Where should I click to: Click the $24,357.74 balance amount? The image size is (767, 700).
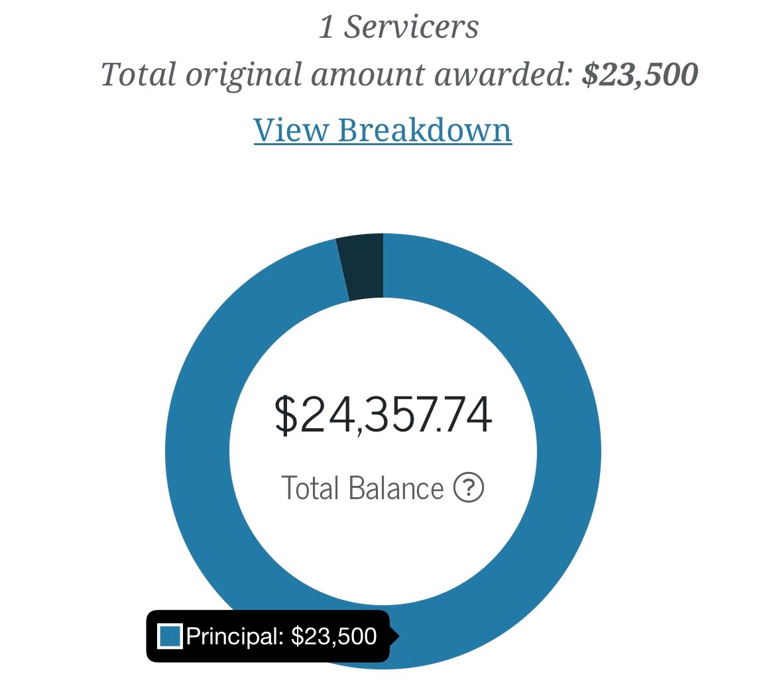(x=383, y=416)
